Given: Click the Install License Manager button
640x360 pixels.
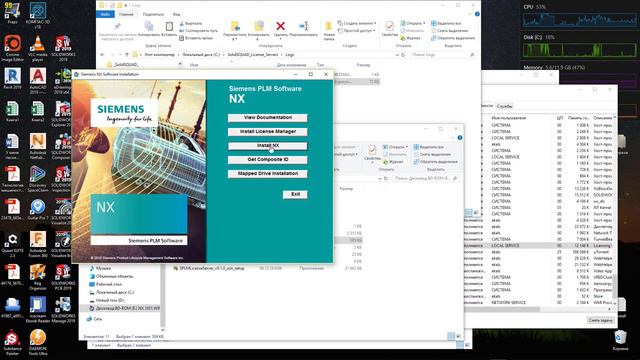Looking at the screenshot, I should 267,131.
